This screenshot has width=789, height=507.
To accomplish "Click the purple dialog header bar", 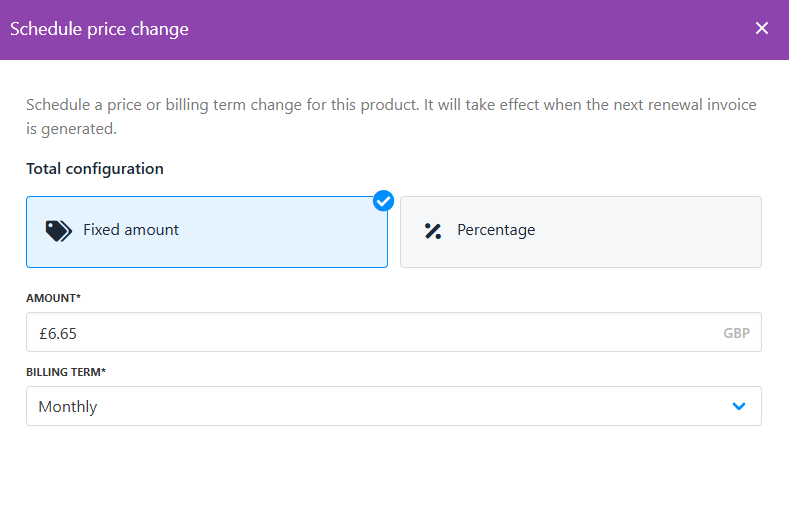I will 450,29.
